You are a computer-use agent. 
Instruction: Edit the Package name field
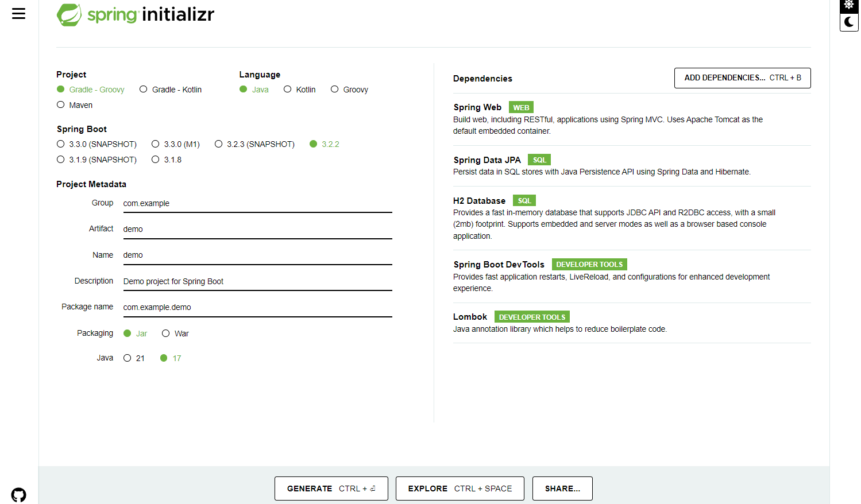tap(257, 307)
